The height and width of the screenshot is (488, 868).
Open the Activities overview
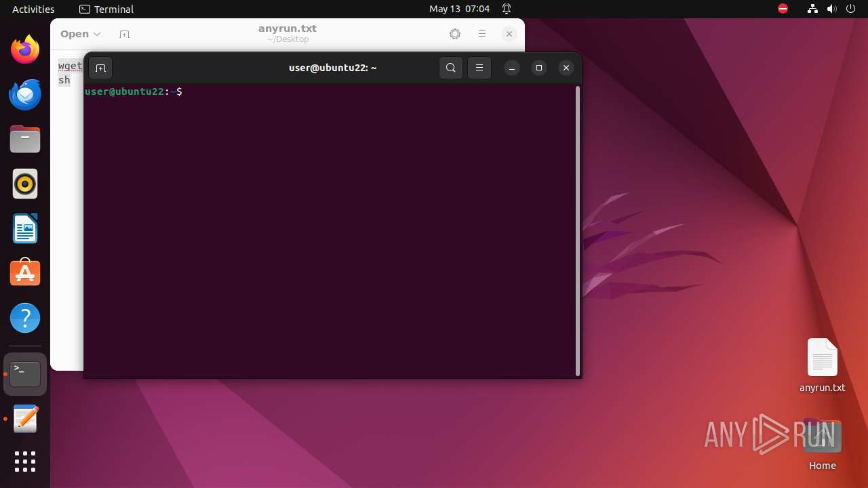tap(33, 9)
